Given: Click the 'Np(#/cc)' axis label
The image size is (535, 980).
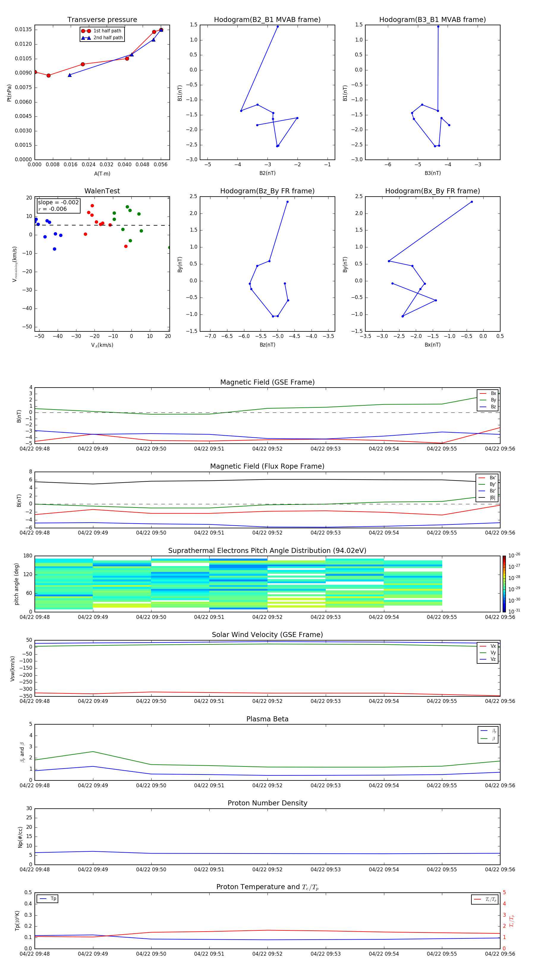Looking at the screenshot, I should [20, 837].
